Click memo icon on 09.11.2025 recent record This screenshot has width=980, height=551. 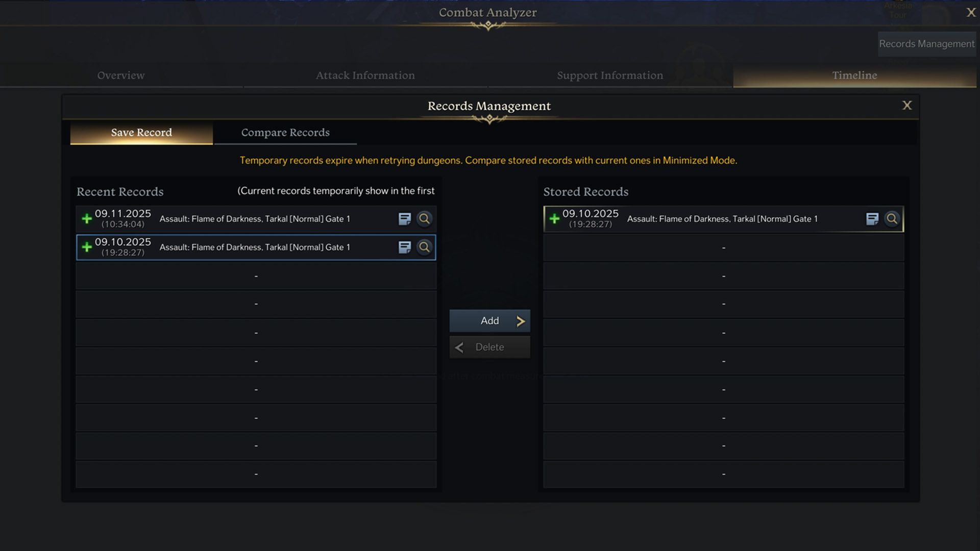[x=404, y=219]
